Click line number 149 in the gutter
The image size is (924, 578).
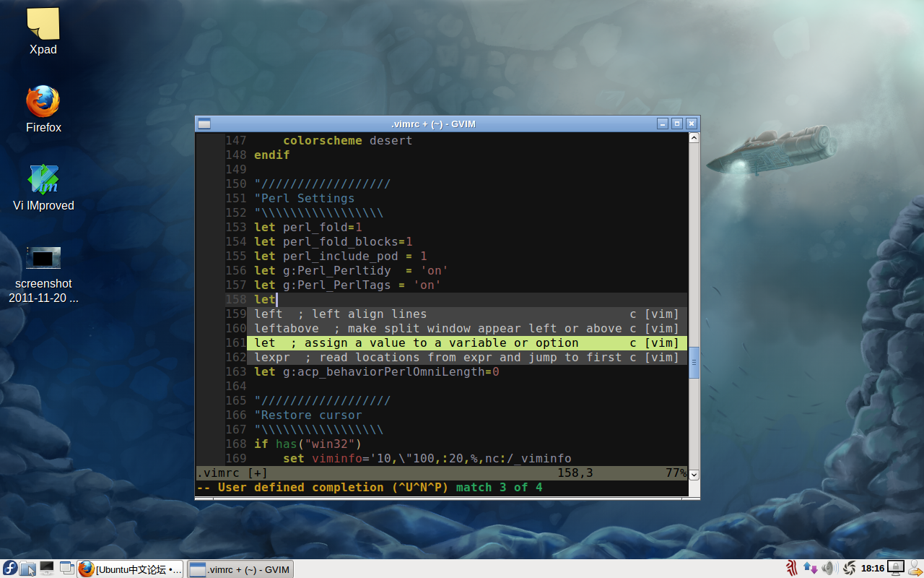(236, 169)
